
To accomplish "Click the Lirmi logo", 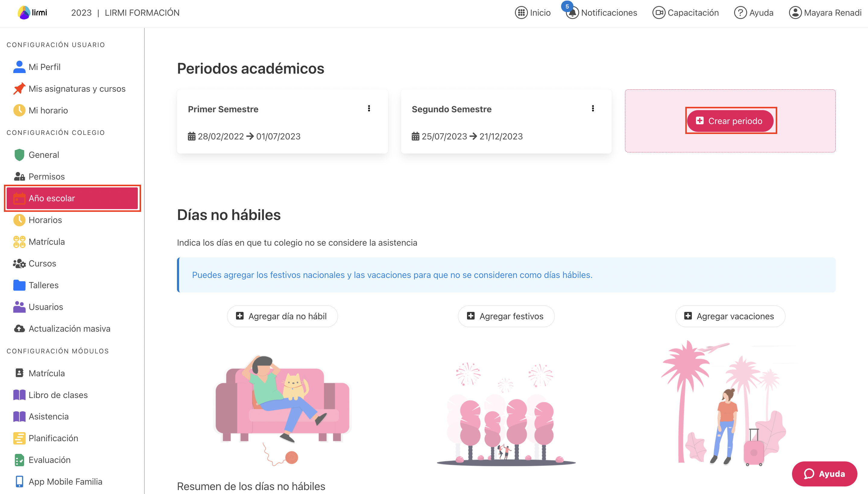I will coord(33,13).
